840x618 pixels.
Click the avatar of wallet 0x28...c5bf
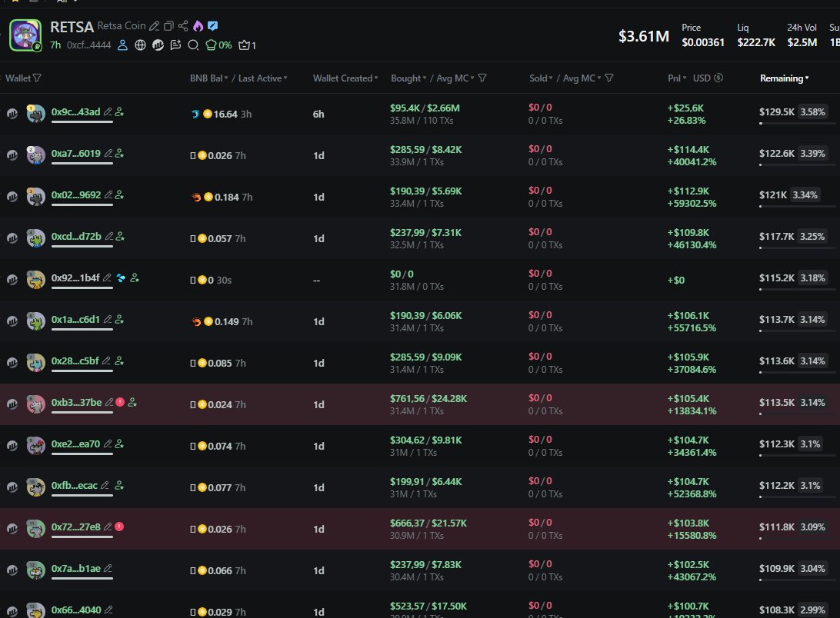[x=36, y=363]
